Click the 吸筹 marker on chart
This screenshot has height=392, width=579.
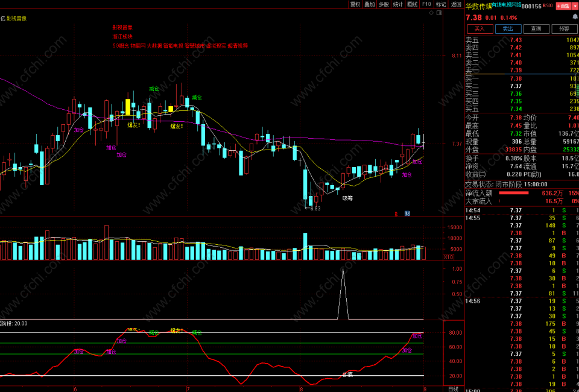pos(347,198)
